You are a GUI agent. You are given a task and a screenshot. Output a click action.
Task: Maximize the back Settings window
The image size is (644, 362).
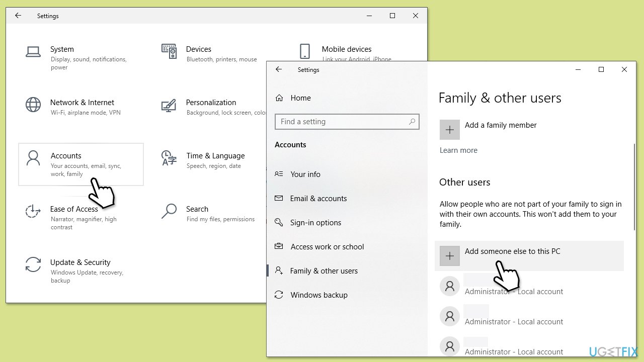392,16
